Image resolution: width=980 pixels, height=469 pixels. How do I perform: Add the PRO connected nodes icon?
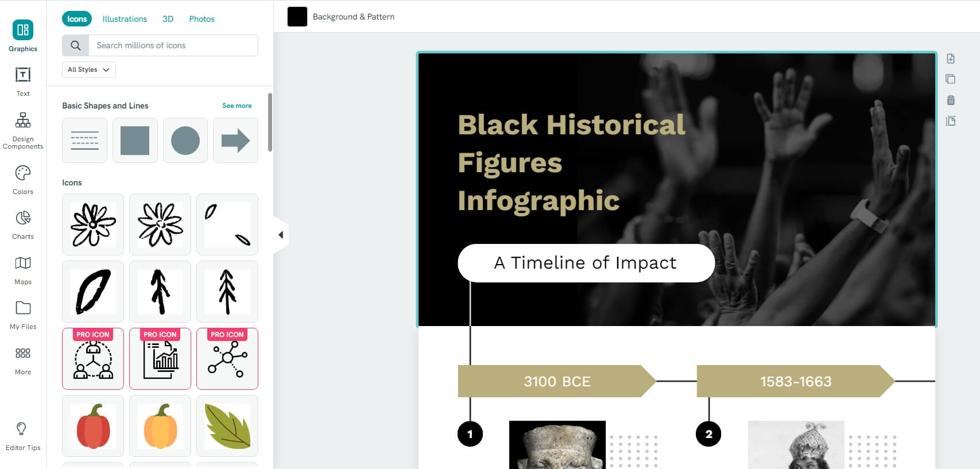(x=227, y=359)
